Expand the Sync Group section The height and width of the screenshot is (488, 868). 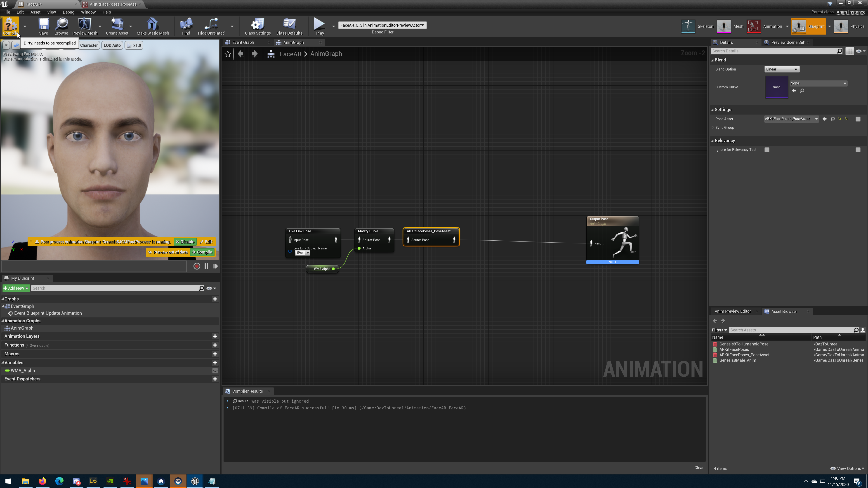[x=713, y=128]
